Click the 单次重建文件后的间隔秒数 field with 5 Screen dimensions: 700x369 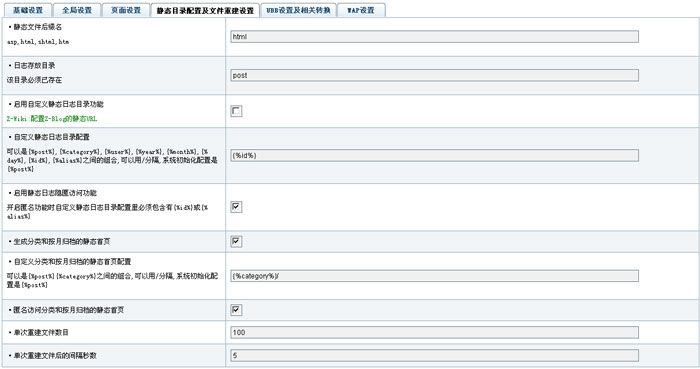[x=434, y=356]
